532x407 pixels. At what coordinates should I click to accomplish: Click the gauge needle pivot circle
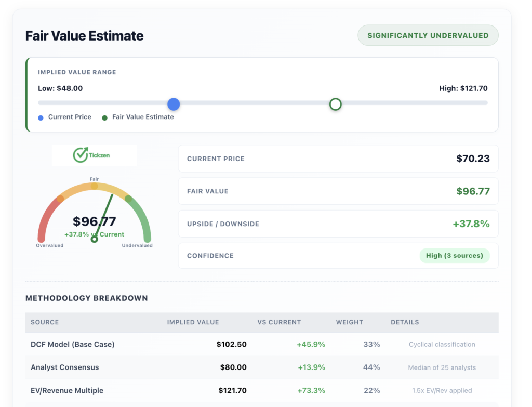[x=95, y=239]
